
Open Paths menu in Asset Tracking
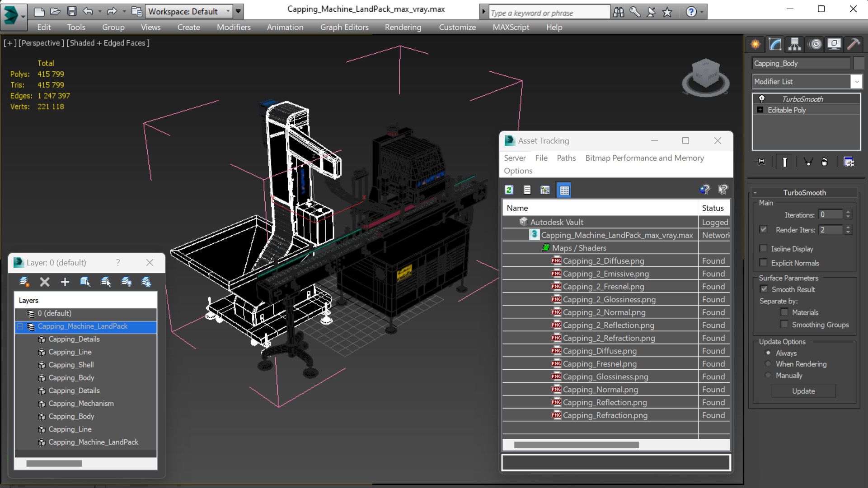[566, 158]
